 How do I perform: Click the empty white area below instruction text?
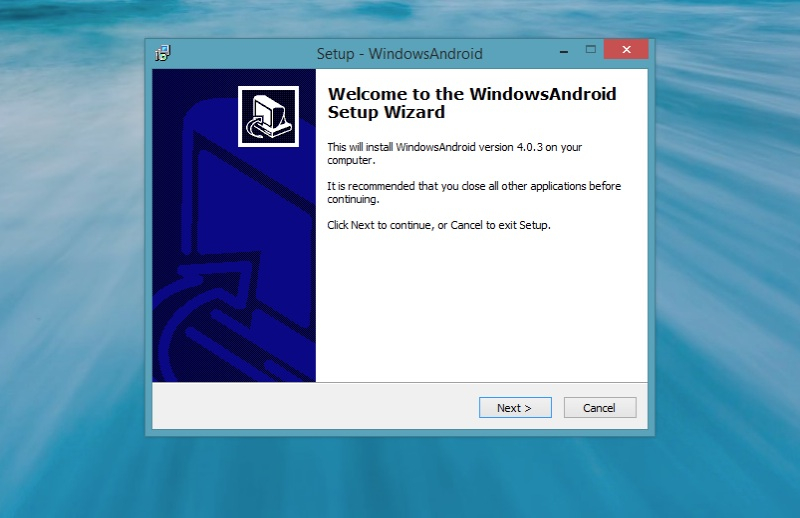click(480, 310)
